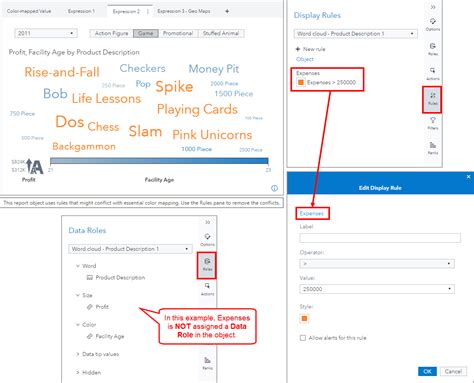Open Roles icon in Data Roles sidebar
The image size is (474, 383).
pyautogui.click(x=207, y=265)
